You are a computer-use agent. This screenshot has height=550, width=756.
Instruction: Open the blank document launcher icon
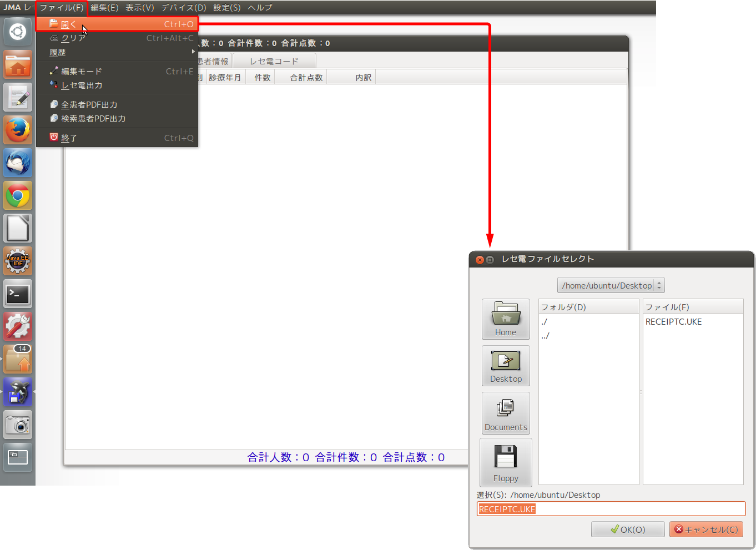[x=18, y=228]
